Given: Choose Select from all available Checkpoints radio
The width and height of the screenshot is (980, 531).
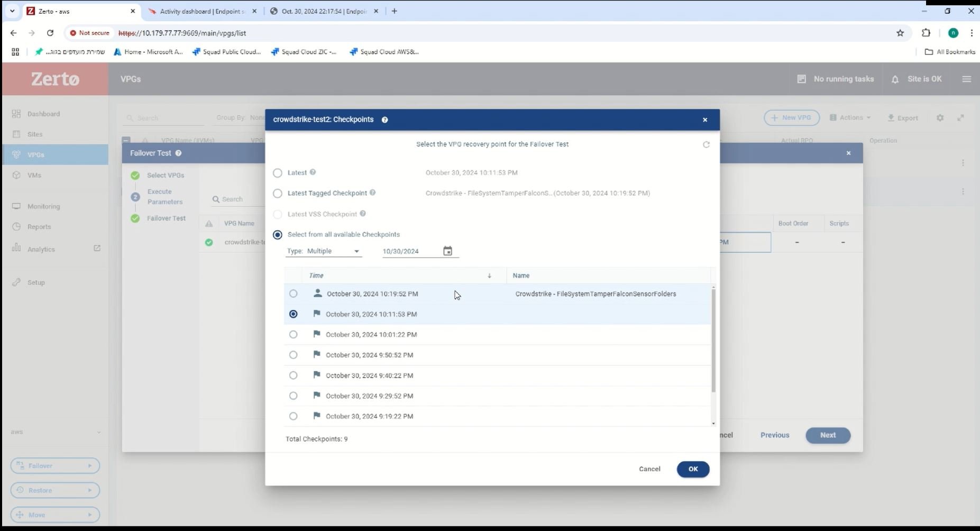Looking at the screenshot, I should [277, 235].
